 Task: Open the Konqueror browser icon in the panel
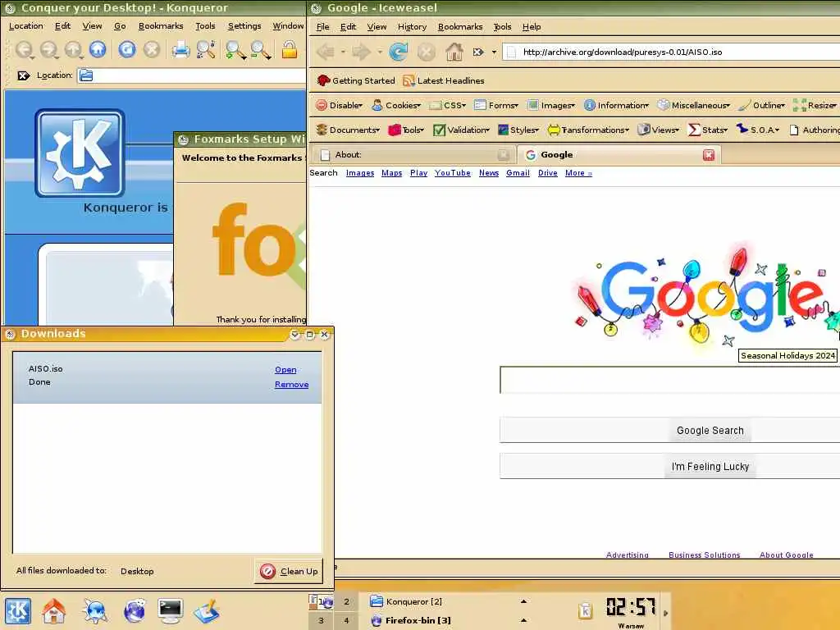tap(95, 610)
